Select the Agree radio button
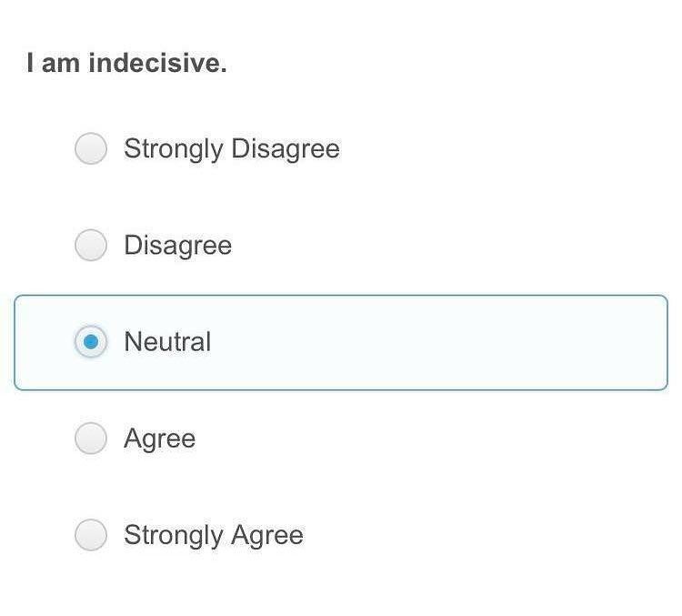 tap(91, 439)
